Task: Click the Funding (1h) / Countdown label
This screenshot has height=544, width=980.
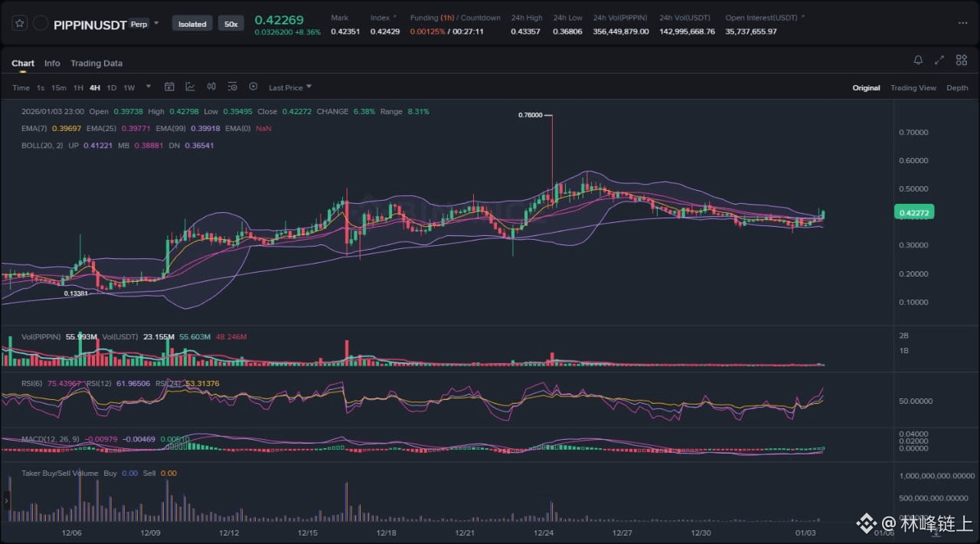Action: click(x=455, y=18)
